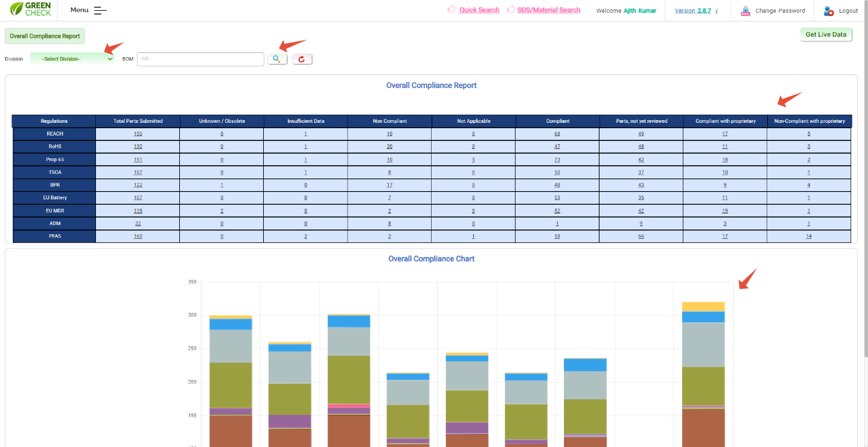This screenshot has width=868, height=447.
Task: Open Prop 65 Compliant value 73
Action: 557,159
